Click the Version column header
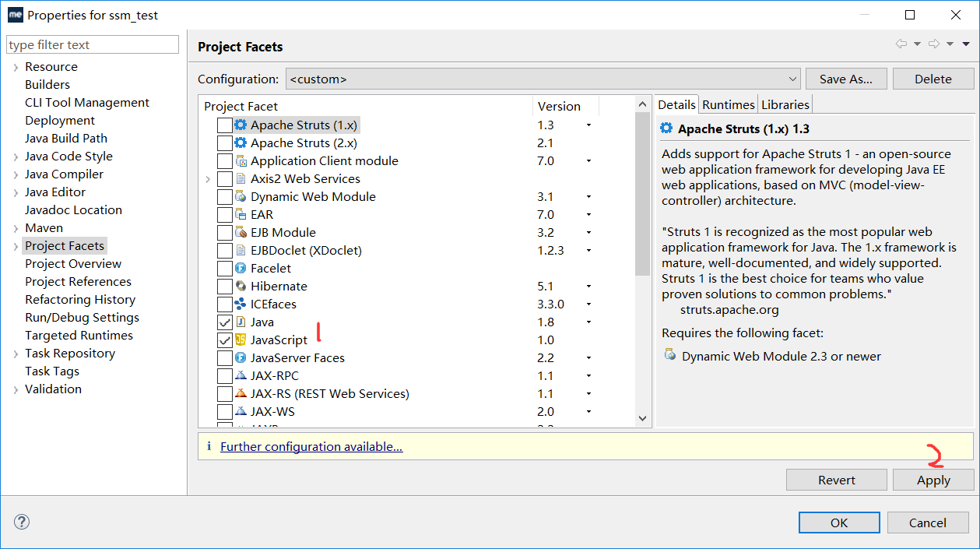The width and height of the screenshot is (980, 549). (x=566, y=106)
